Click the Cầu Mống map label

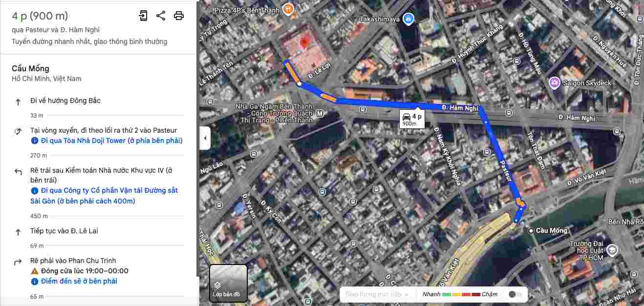(x=552, y=230)
